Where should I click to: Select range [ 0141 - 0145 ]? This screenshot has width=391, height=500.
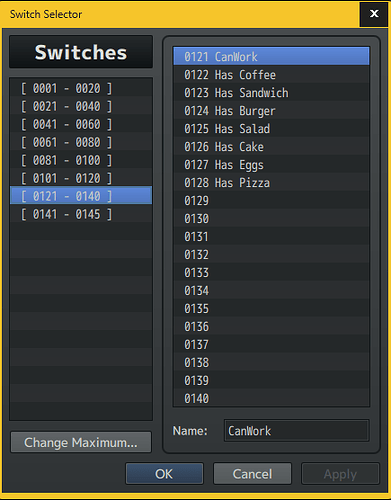tap(81, 214)
